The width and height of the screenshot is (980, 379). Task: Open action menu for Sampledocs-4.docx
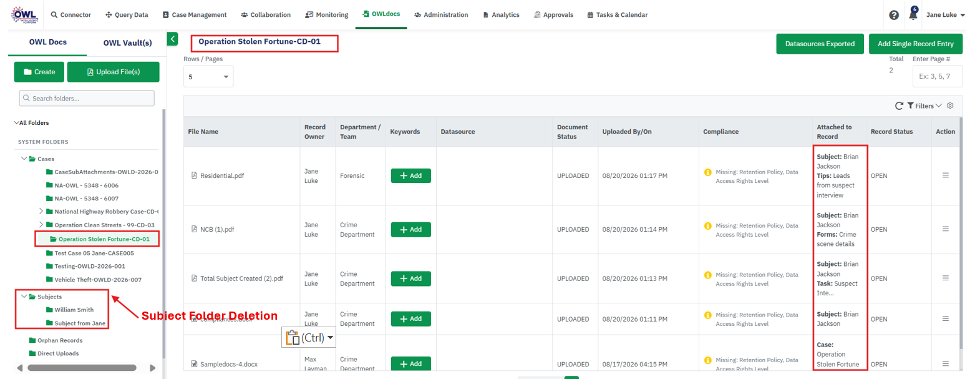click(945, 363)
